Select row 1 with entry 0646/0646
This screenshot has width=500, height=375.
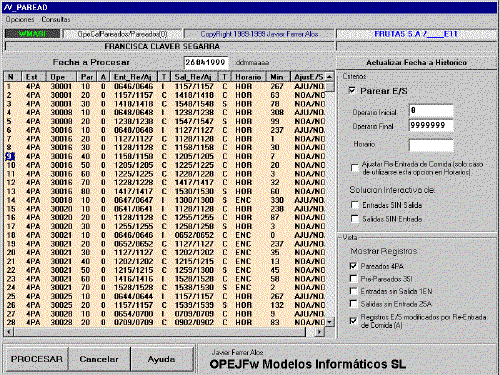point(134,86)
